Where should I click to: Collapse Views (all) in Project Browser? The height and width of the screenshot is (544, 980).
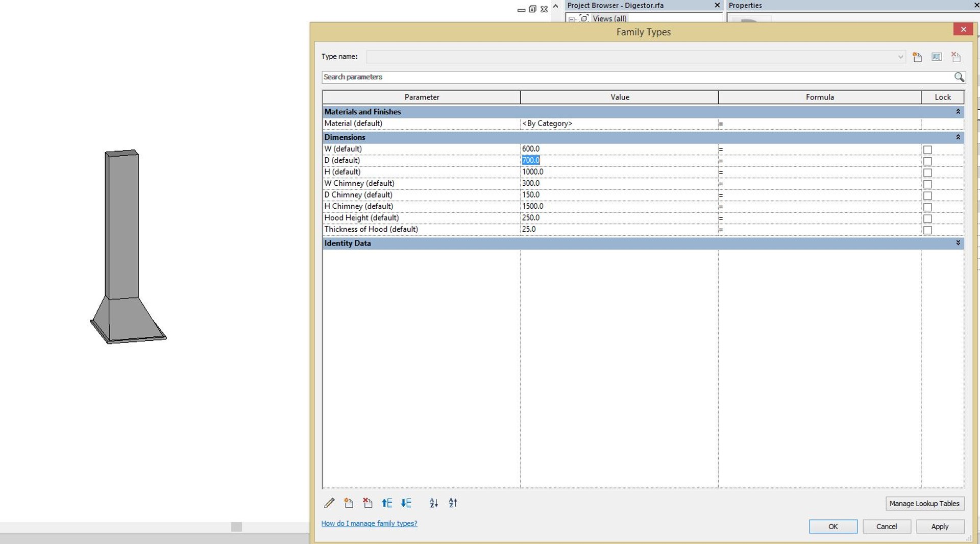(x=572, y=19)
